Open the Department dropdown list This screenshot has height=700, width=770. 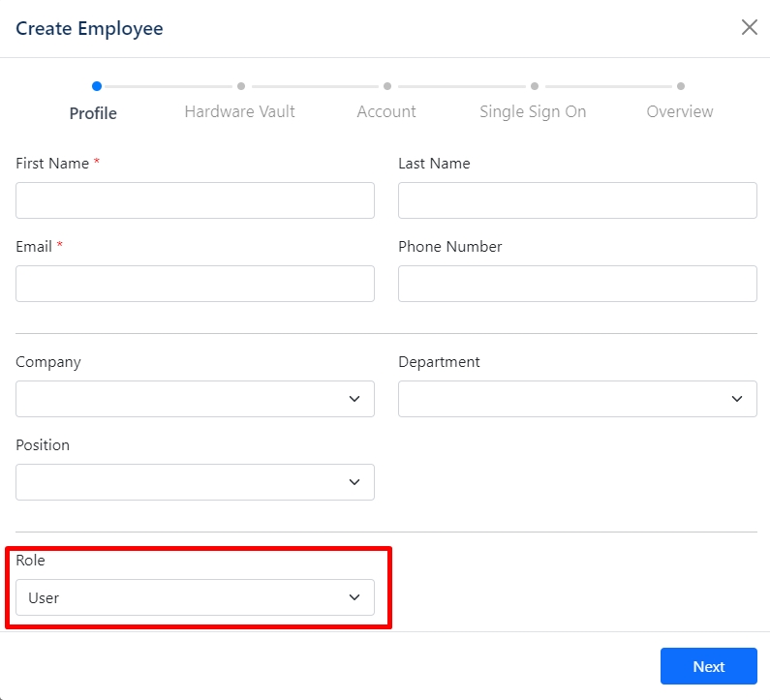[x=577, y=399]
